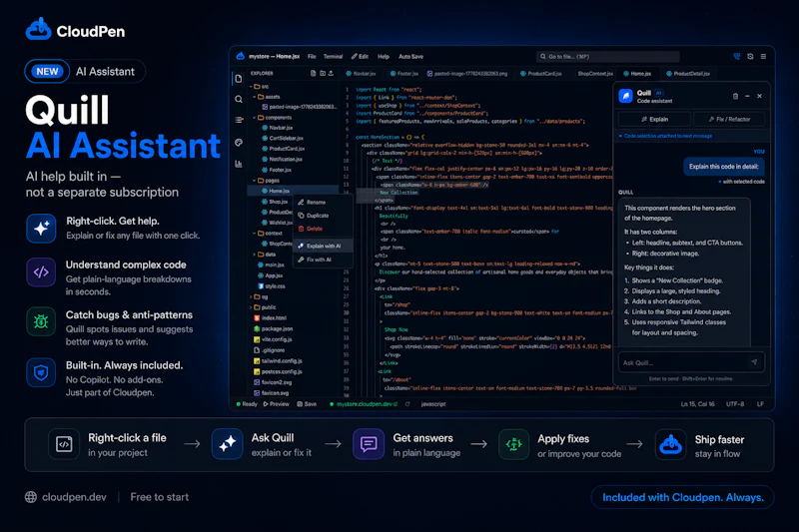Viewport: 799px width, 532px height.
Task: Click Included with Cloudpen. Always. button
Action: pos(683,497)
